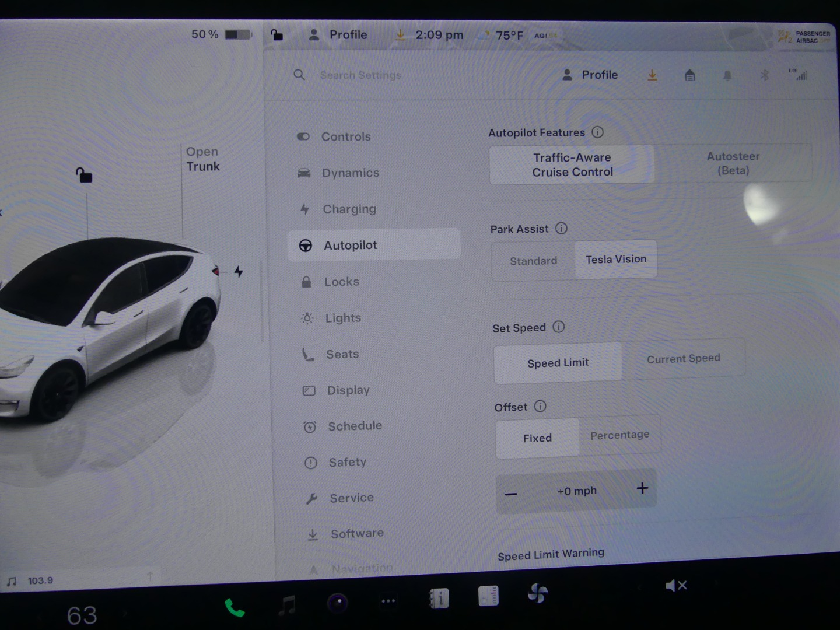This screenshot has height=630, width=840.
Task: Show Autopilot Features info tooltip
Action: coord(597,132)
